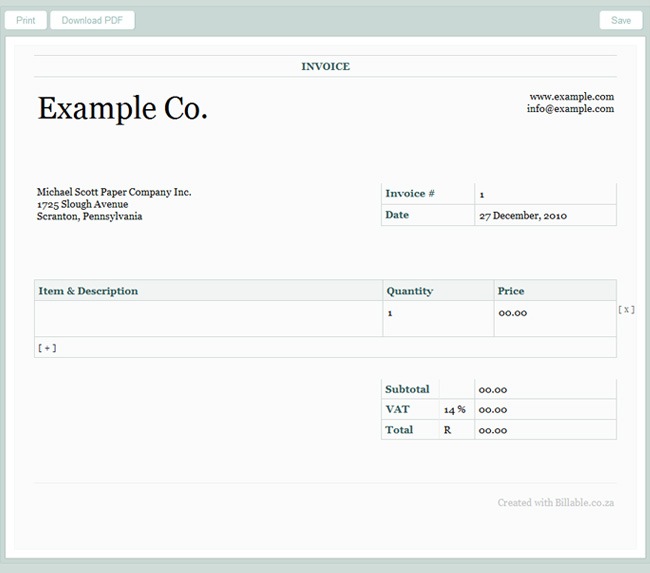Edit the Example Co. company name
650x573 pixels.
click(122, 108)
